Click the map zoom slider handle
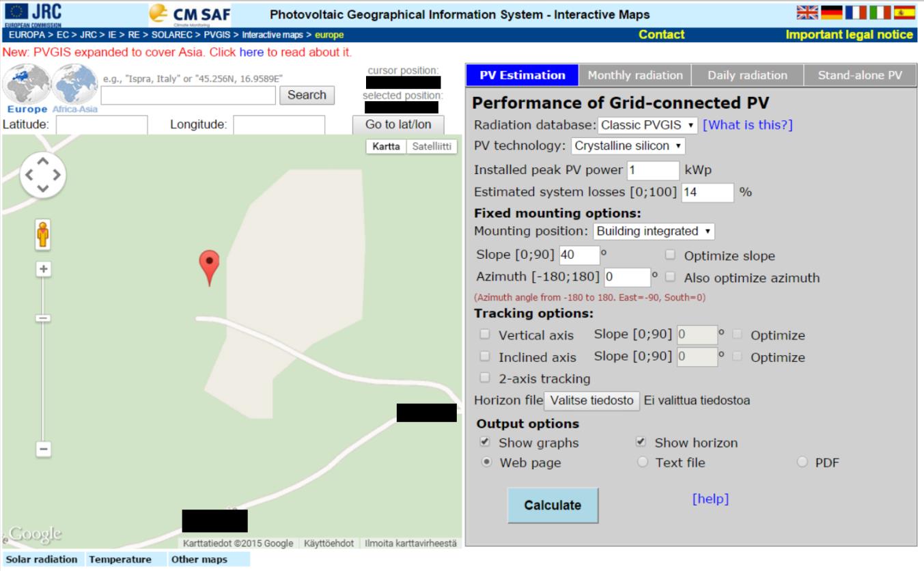The width and height of the screenshot is (924, 571). [x=43, y=318]
